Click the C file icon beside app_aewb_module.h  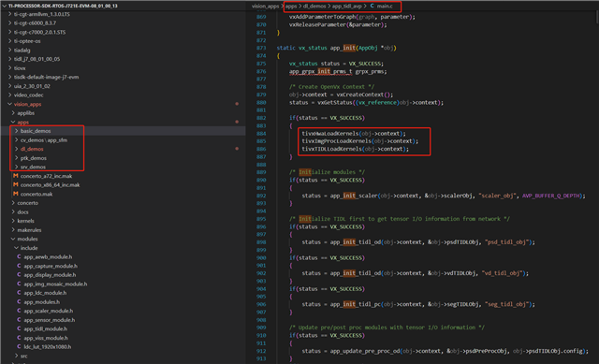pos(19,256)
